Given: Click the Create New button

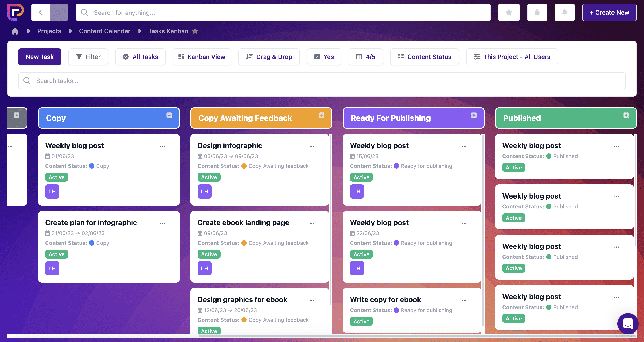Looking at the screenshot, I should point(609,12).
